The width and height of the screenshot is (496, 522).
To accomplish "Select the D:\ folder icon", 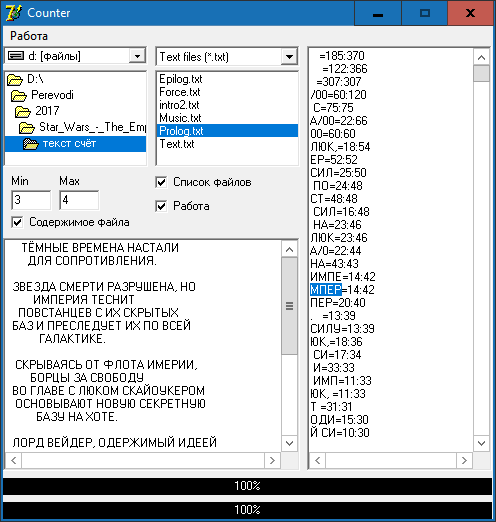I will [15, 80].
